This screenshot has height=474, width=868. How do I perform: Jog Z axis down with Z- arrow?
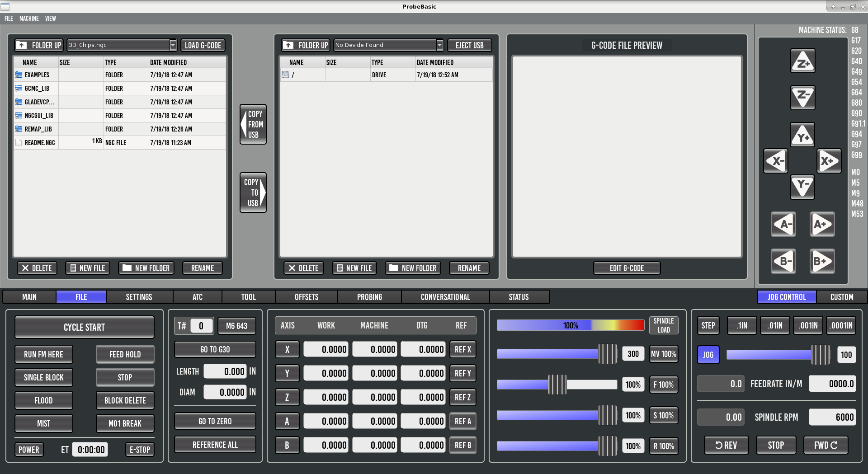pyautogui.click(x=802, y=98)
